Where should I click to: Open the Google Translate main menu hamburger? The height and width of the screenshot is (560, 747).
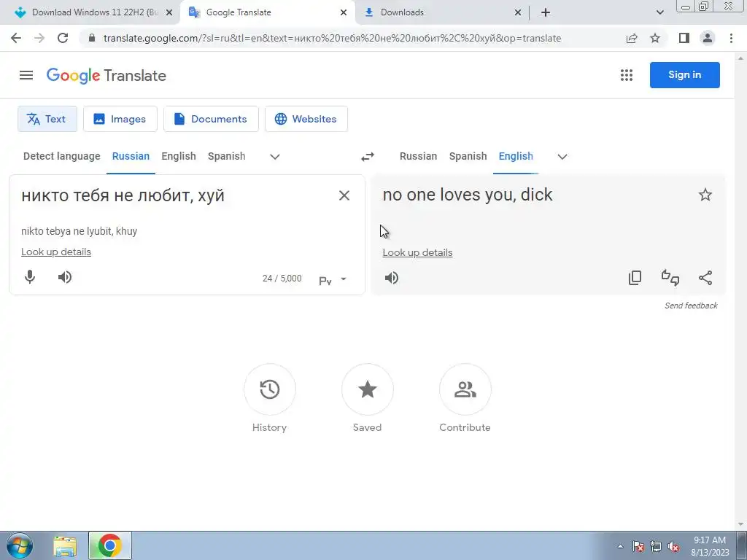(26, 75)
